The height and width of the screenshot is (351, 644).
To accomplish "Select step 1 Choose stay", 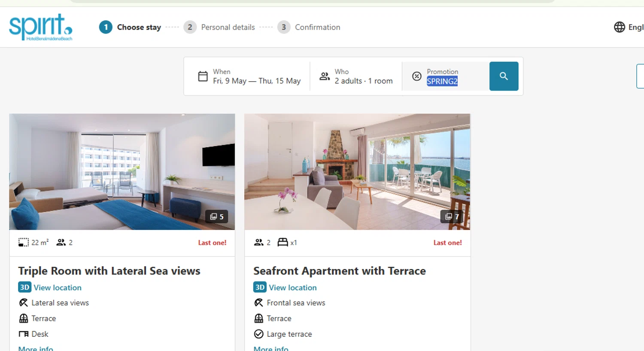I will pyautogui.click(x=130, y=27).
